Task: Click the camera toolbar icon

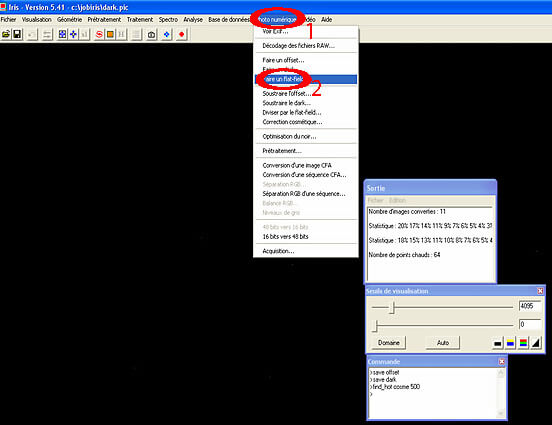Action: click(151, 35)
